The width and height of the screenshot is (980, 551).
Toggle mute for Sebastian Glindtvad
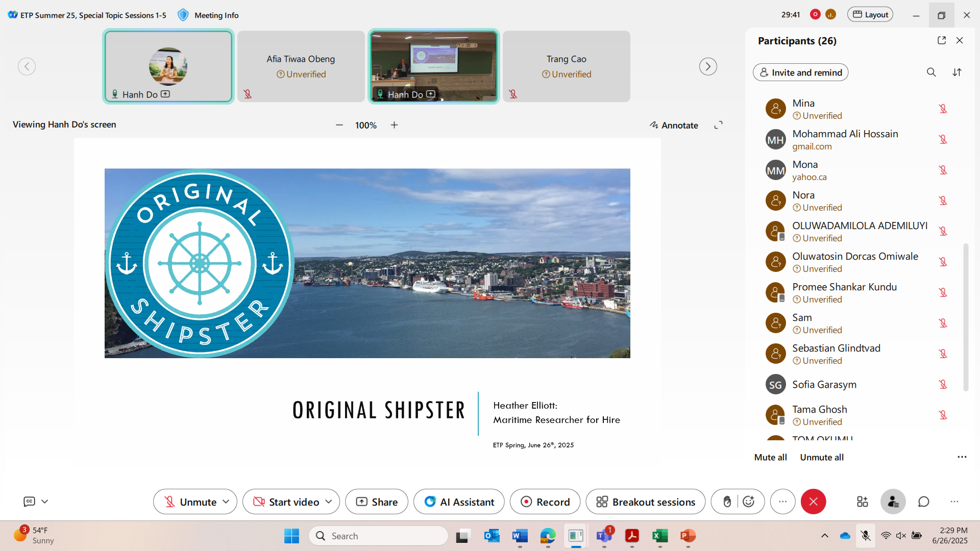click(943, 354)
